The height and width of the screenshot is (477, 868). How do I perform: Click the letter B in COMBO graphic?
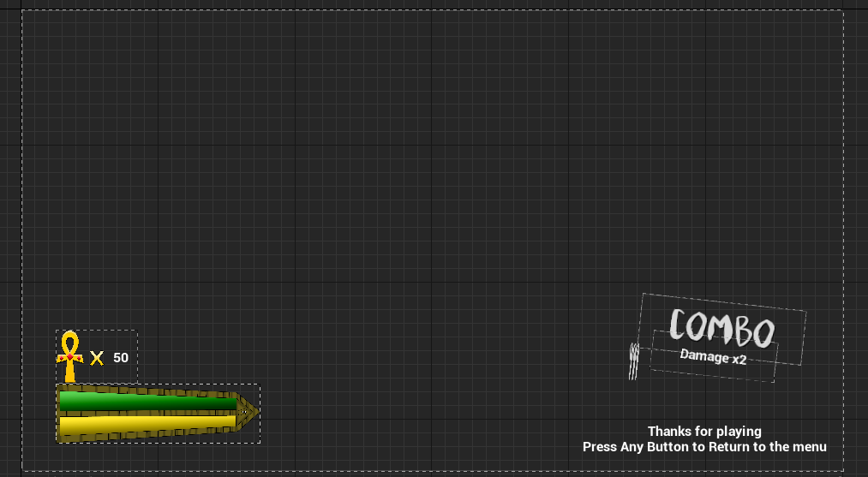click(x=744, y=331)
